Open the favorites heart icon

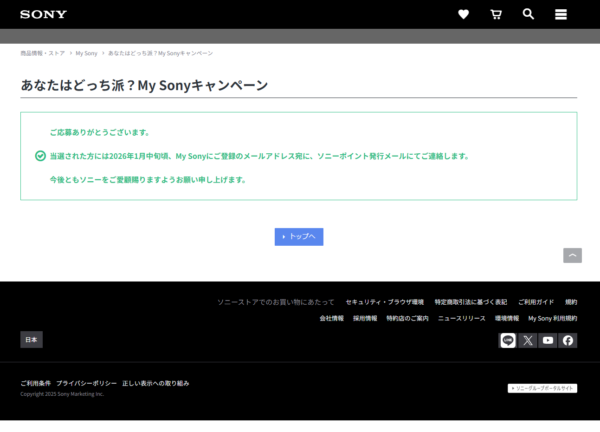(x=463, y=14)
